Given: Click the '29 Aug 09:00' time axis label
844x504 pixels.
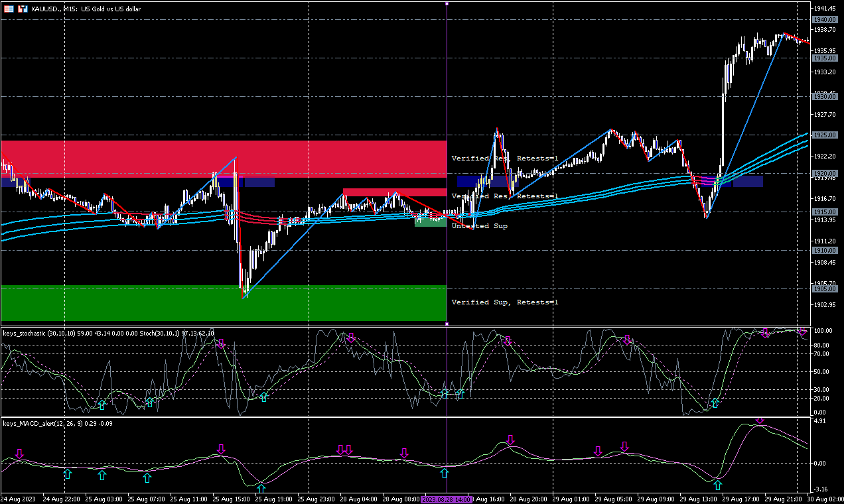Looking at the screenshot, I should tap(656, 498).
